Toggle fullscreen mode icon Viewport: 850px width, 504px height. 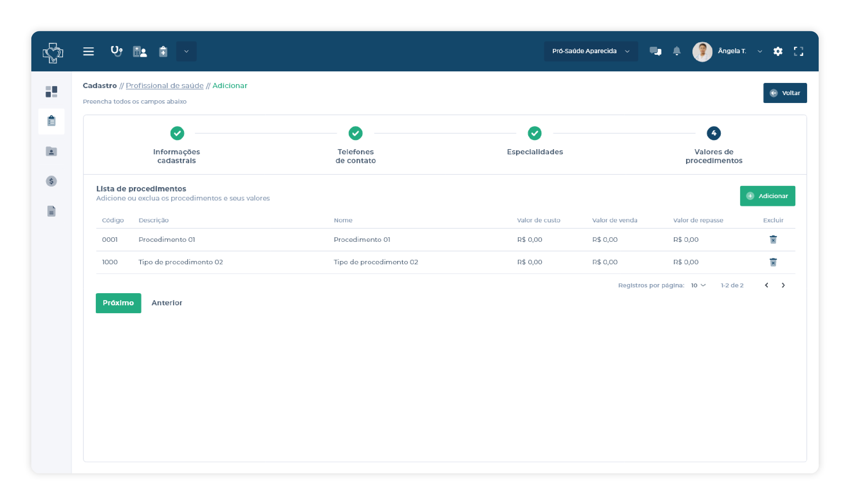tap(798, 51)
